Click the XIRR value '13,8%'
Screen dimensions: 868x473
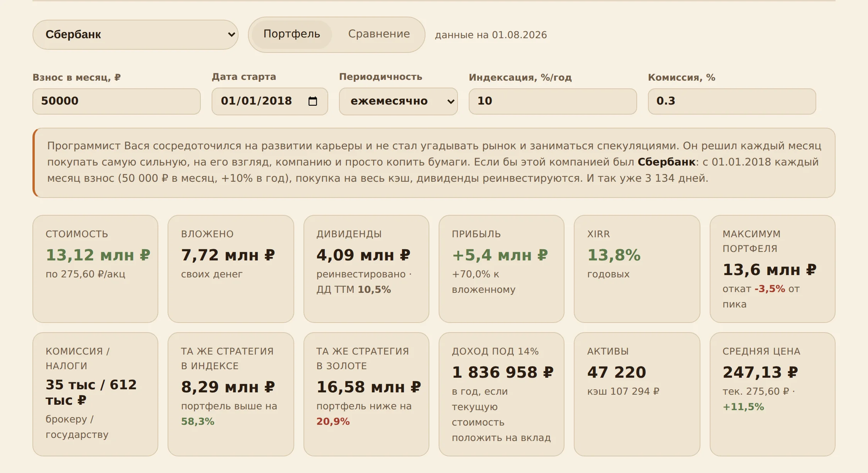coord(614,255)
